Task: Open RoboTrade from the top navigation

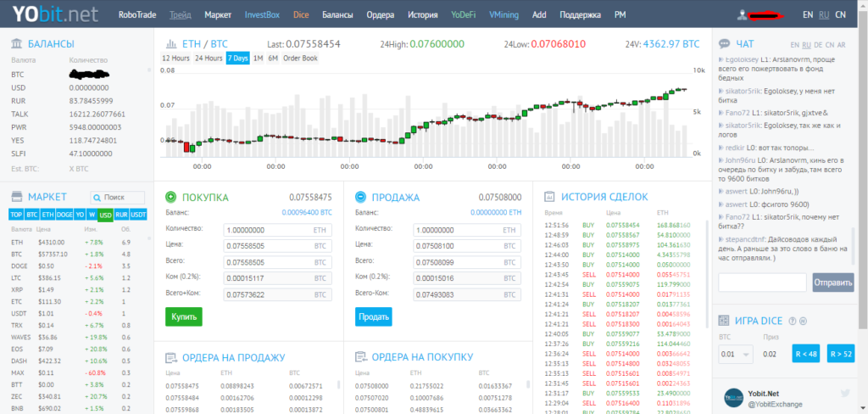Action: coord(137,15)
